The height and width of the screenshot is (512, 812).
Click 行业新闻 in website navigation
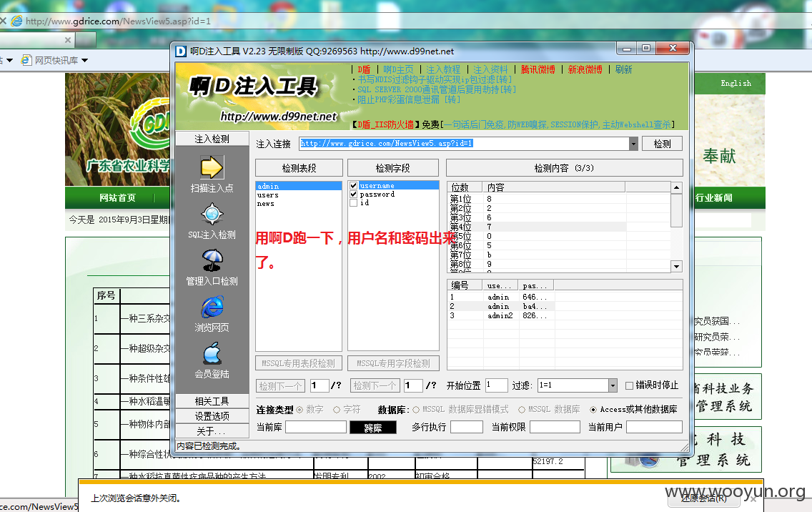(713, 198)
